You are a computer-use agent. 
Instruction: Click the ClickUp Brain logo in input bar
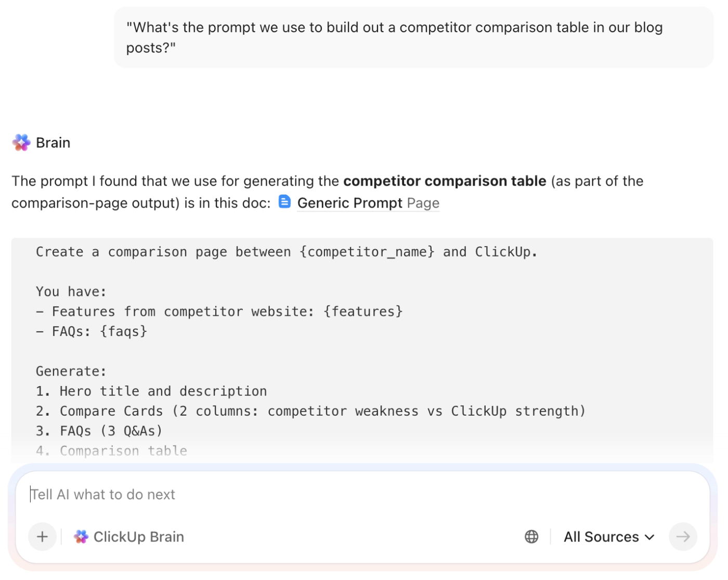tap(81, 537)
